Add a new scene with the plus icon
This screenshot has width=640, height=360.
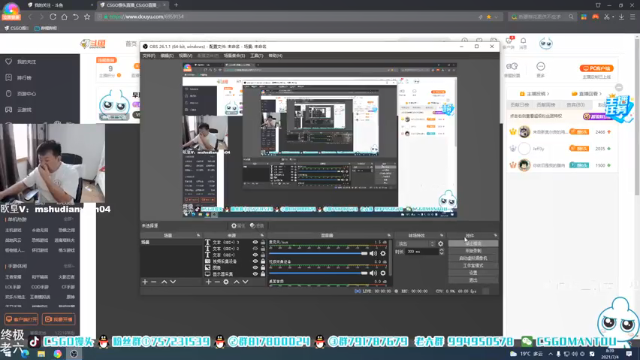pos(144,282)
